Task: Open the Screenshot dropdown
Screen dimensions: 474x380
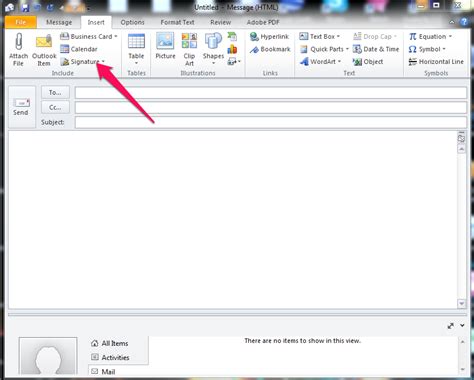Action: click(x=234, y=61)
